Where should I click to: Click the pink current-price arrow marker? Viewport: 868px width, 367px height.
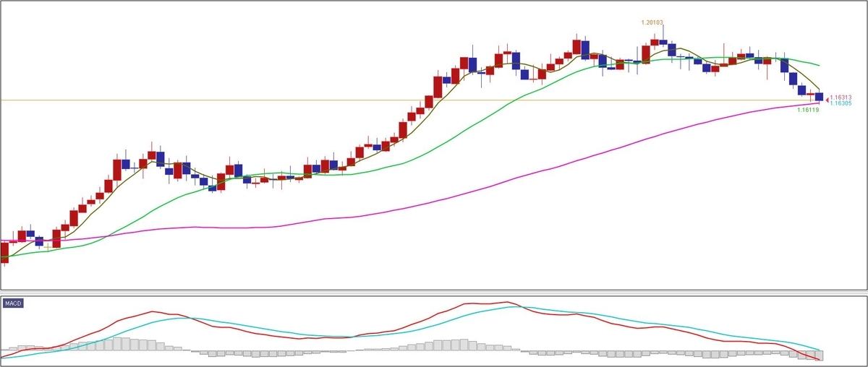(x=827, y=99)
